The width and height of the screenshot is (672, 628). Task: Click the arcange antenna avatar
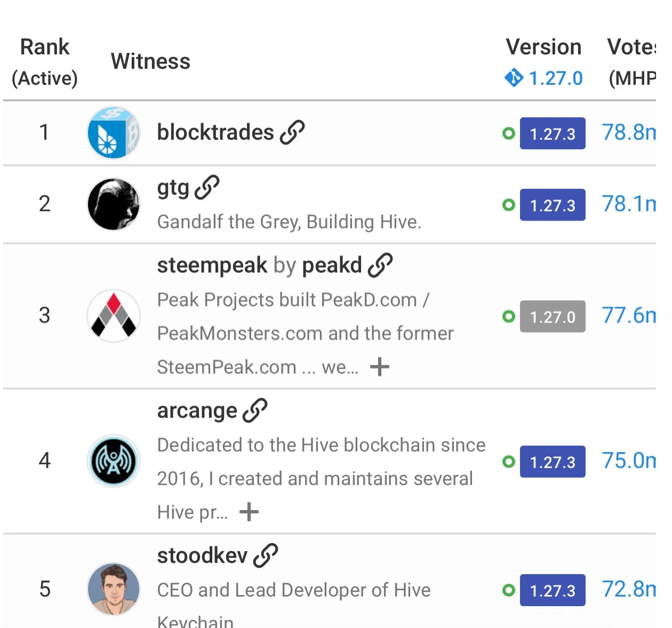[x=114, y=461]
